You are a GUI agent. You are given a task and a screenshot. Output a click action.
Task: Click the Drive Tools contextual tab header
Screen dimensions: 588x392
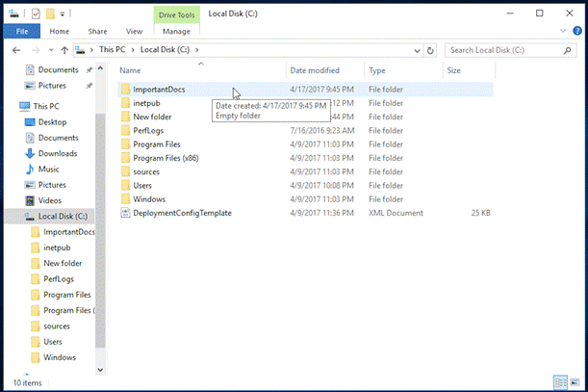[x=177, y=15]
